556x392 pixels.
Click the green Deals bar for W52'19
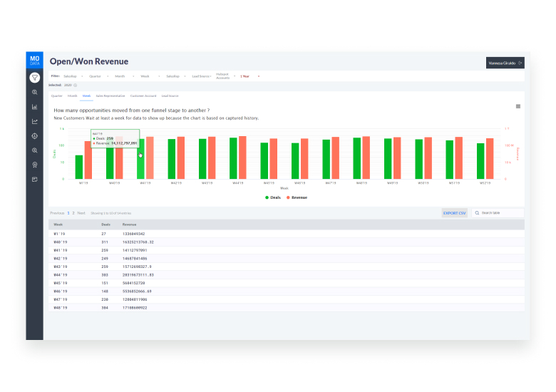pos(480,161)
